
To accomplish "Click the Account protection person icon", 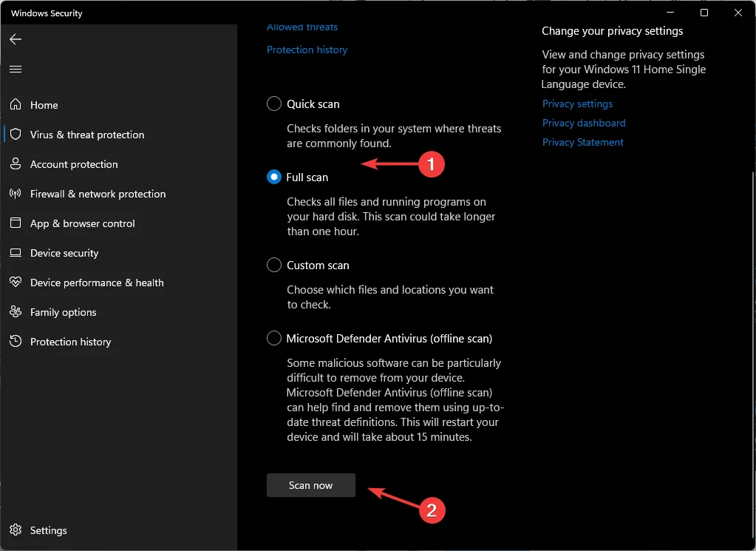I will click(16, 163).
